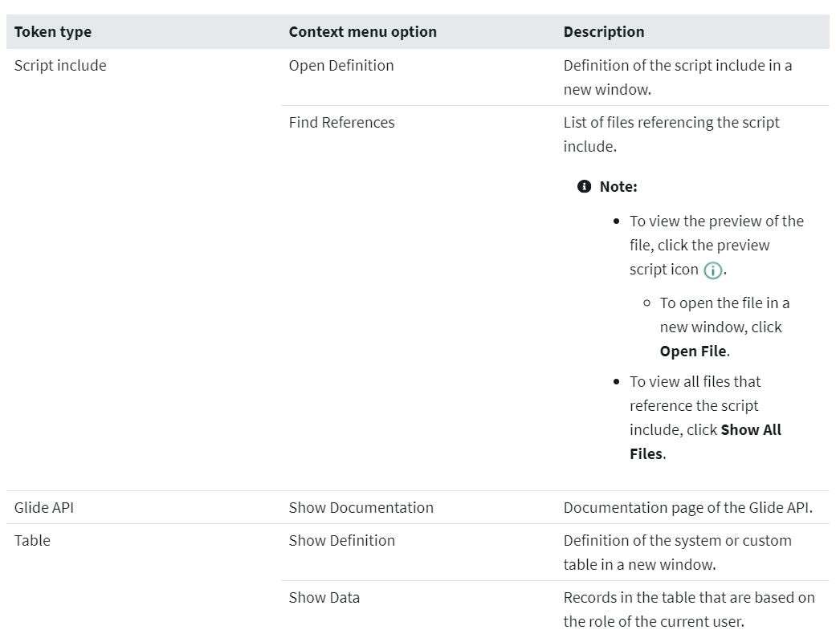This screenshot has width=840, height=638.
Task: Click the 'Show Data' cell
Action: point(324,597)
